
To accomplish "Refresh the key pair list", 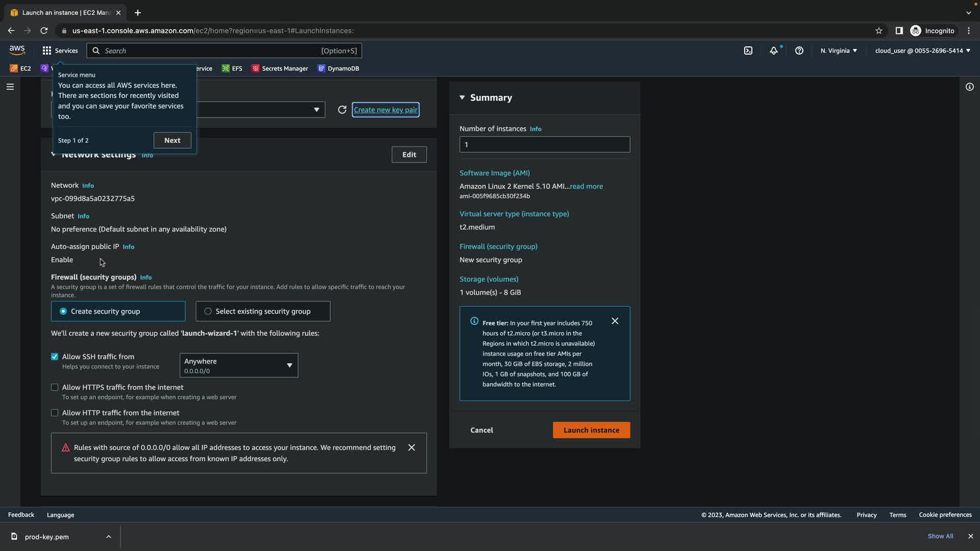I will point(342,110).
